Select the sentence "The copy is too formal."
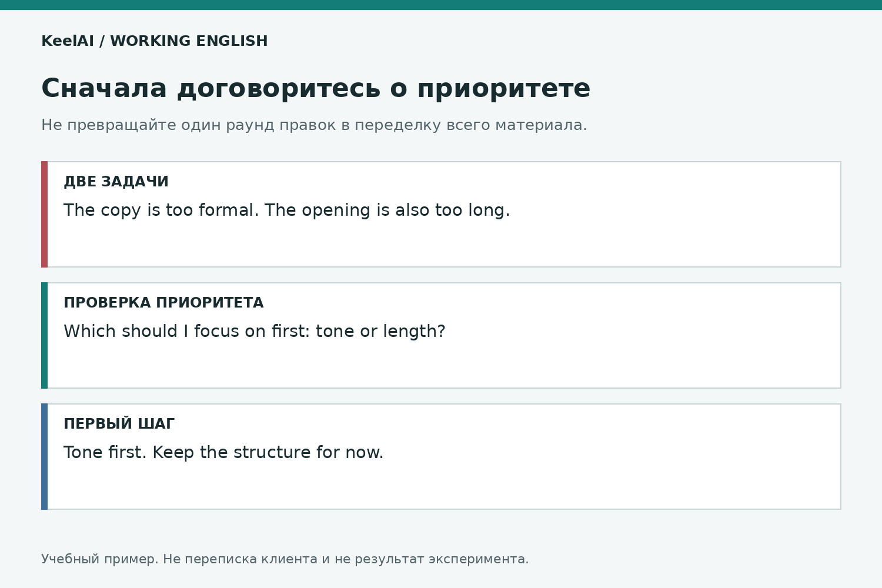 161,211
